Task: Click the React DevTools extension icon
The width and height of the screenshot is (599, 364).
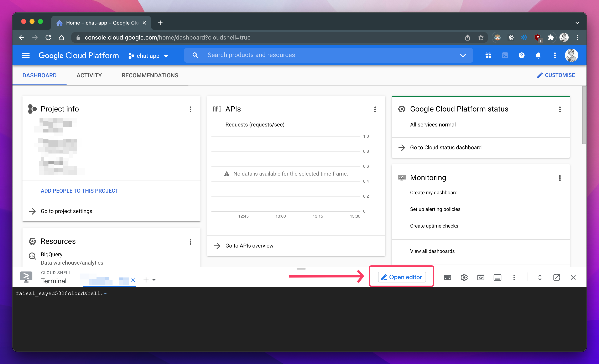Action: pyautogui.click(x=511, y=37)
